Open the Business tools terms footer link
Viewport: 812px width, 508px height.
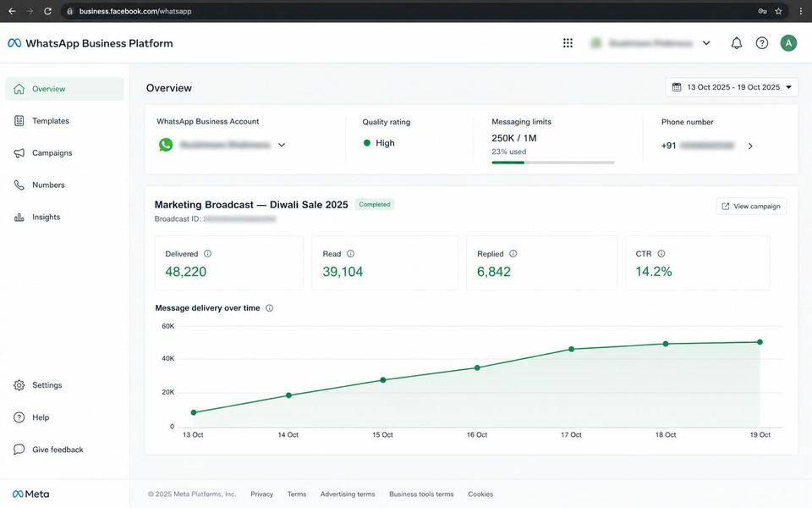(x=421, y=494)
